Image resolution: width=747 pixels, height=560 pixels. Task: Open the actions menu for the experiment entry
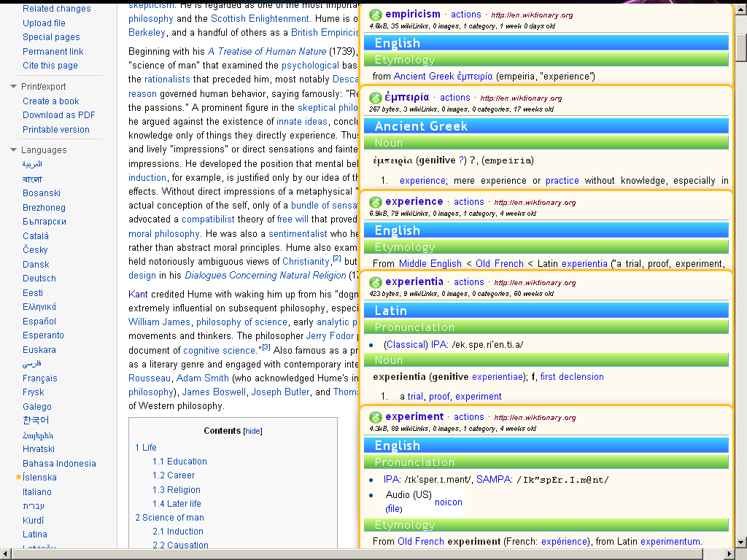coord(468,416)
